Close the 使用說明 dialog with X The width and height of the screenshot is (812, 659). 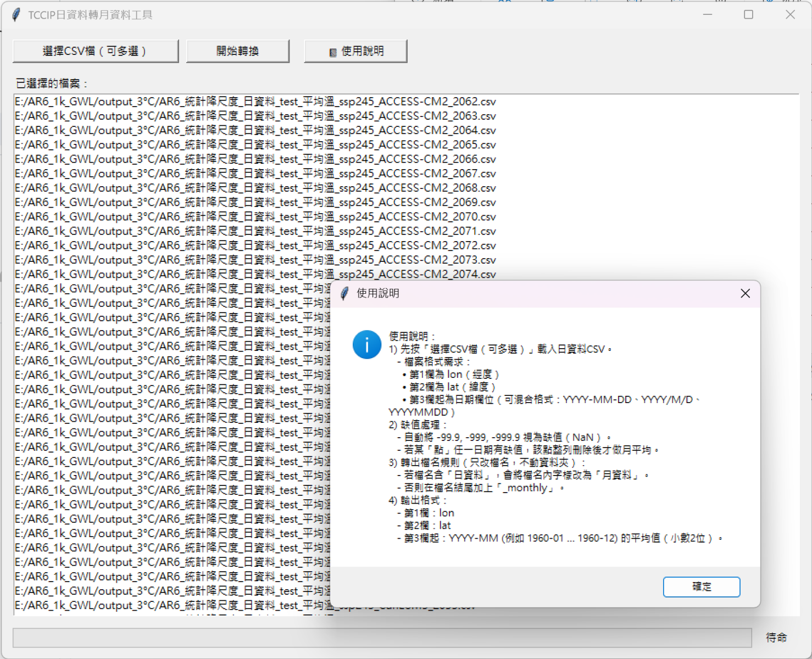[x=745, y=294]
